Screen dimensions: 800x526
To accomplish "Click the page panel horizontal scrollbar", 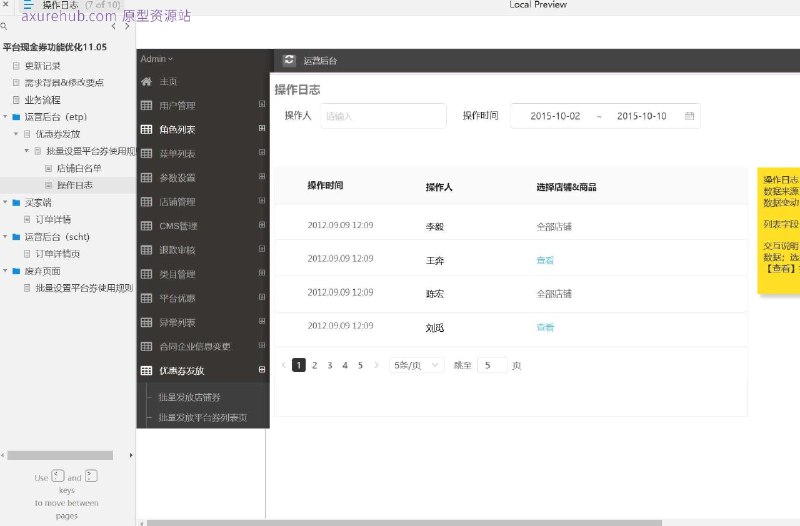I will 60,455.
